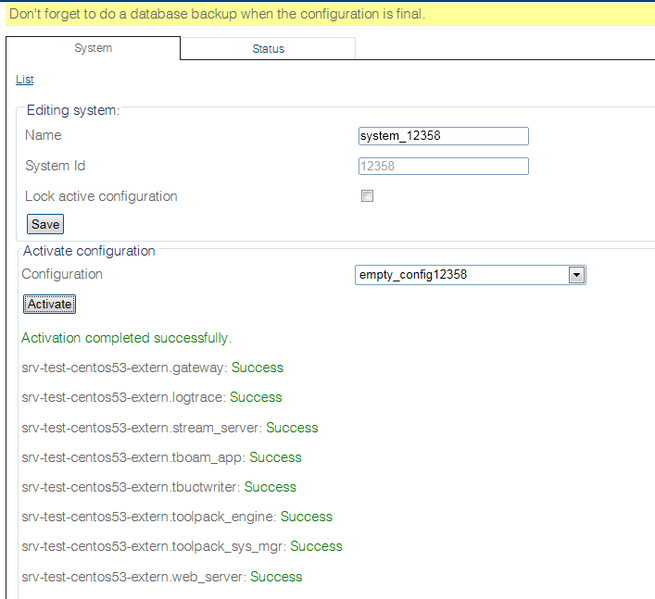Select the toolpack_sys_mgr Success status line
The image size is (655, 599).
point(181,546)
